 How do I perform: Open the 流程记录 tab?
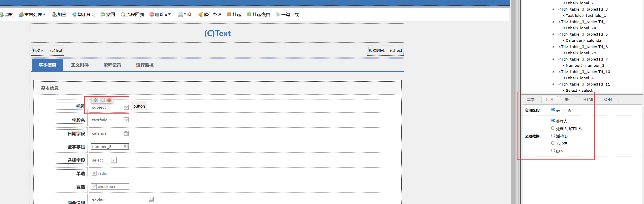[112, 65]
